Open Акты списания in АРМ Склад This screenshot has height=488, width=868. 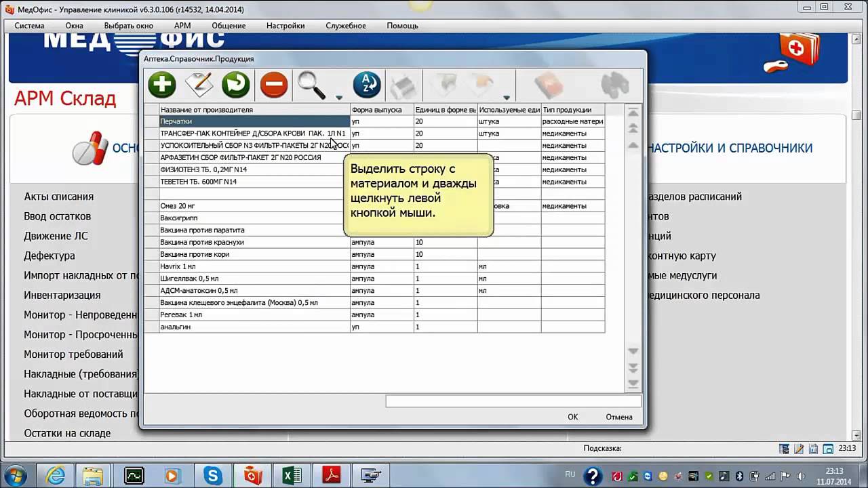pos(59,197)
